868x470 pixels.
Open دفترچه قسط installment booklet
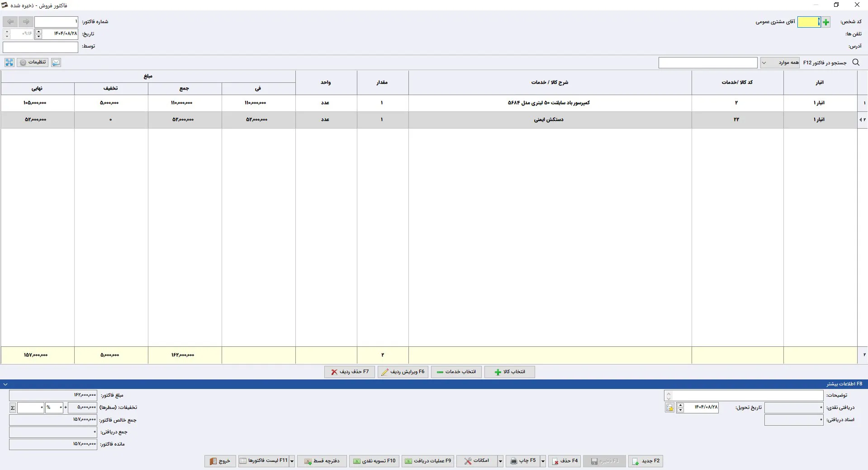coord(322,461)
